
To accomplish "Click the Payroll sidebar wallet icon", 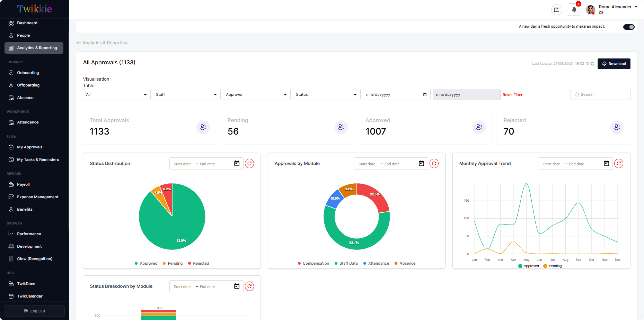I will 11,185.
